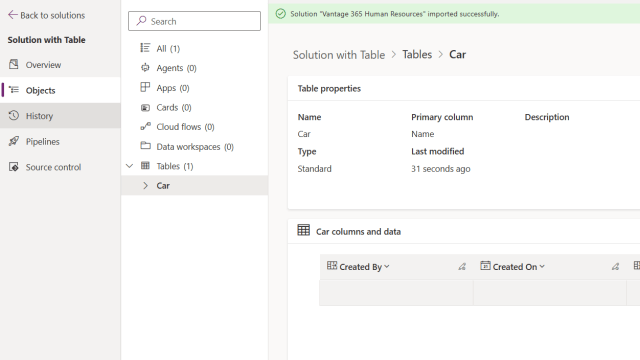The width and height of the screenshot is (640, 360).
Task: Click the Last modified label
Action: click(x=438, y=151)
